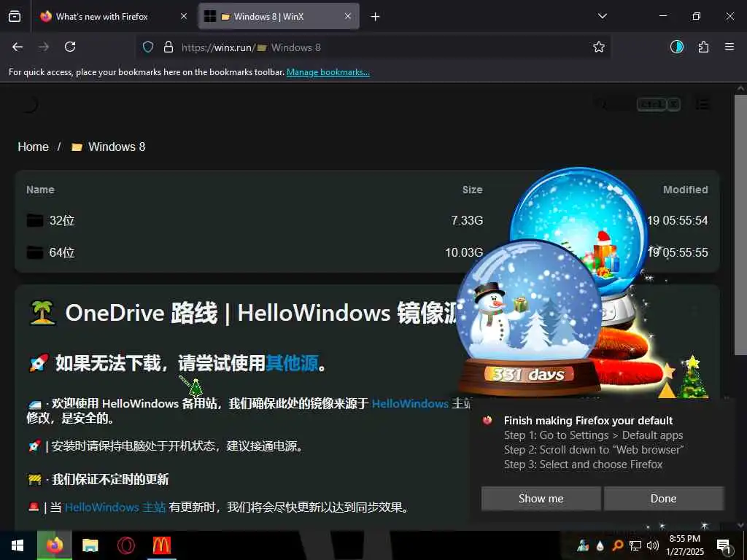Open Firefox View button at far left

pyautogui.click(x=15, y=16)
